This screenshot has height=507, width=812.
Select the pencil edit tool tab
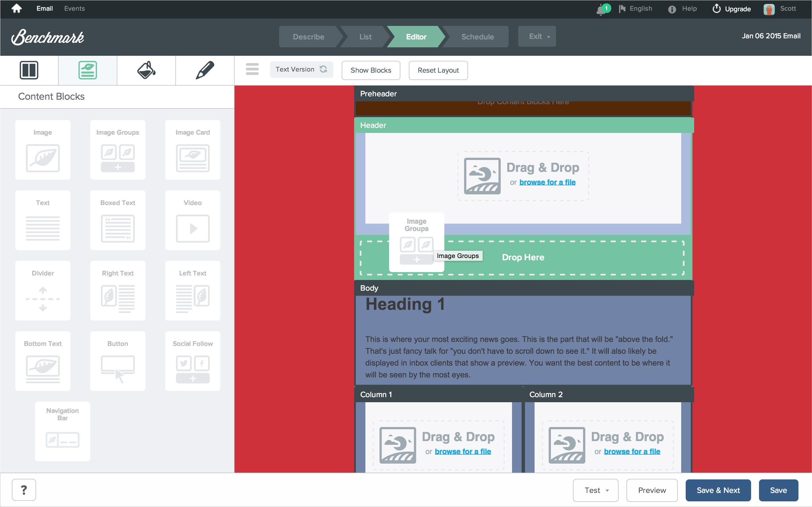point(205,70)
